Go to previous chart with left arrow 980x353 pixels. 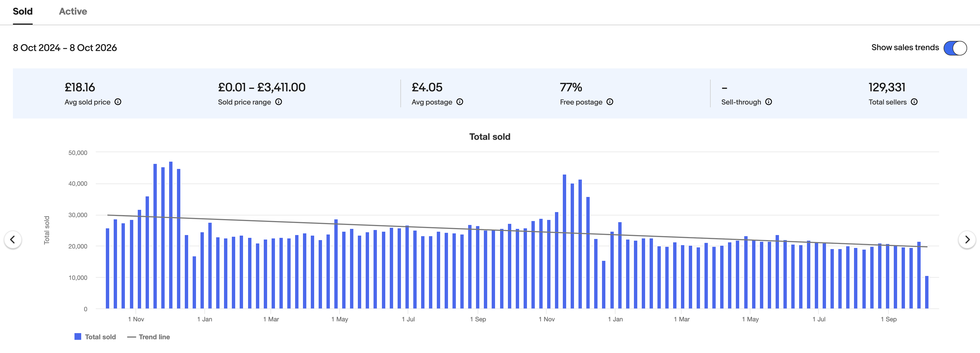(x=13, y=240)
